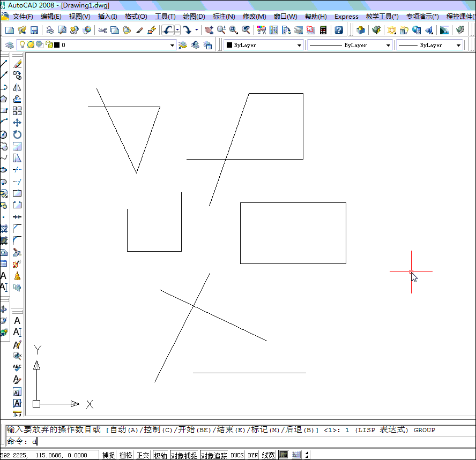The width and height of the screenshot is (476, 460).
Task: Toggle 栅格 grid display
Action: point(125,455)
